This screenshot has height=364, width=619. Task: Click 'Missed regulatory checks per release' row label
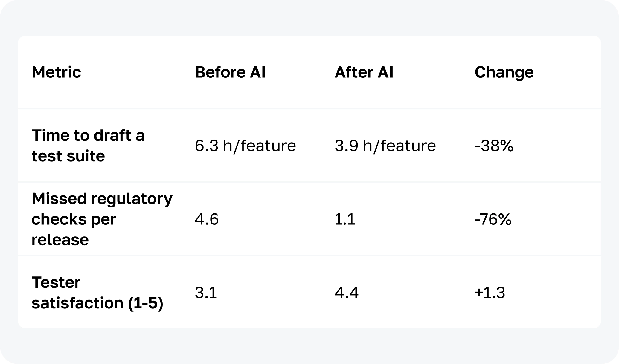(x=102, y=219)
